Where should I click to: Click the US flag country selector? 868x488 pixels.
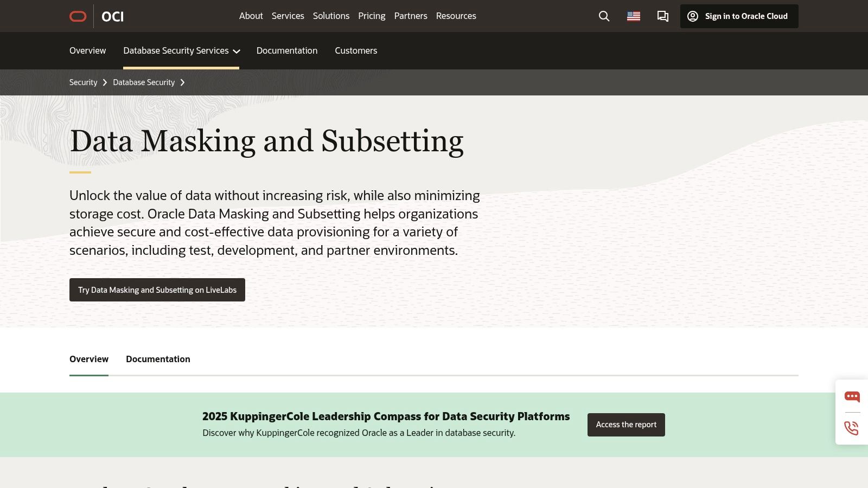[x=633, y=16]
